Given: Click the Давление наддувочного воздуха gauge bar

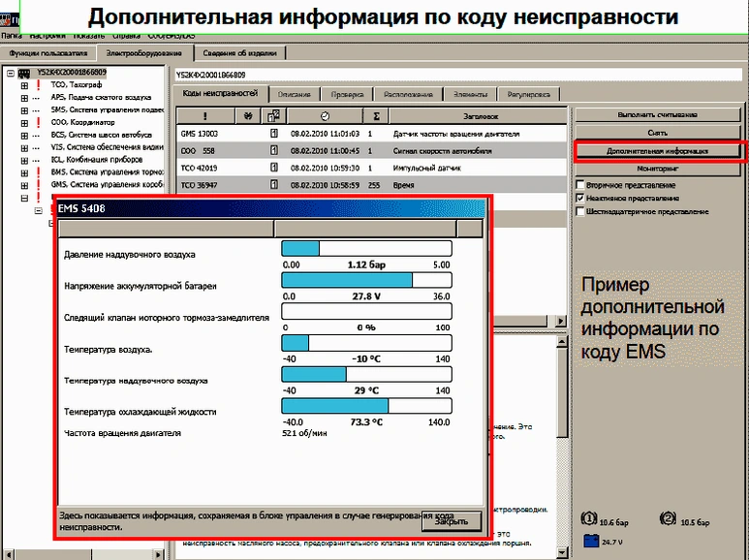Looking at the screenshot, I should 367,249.
